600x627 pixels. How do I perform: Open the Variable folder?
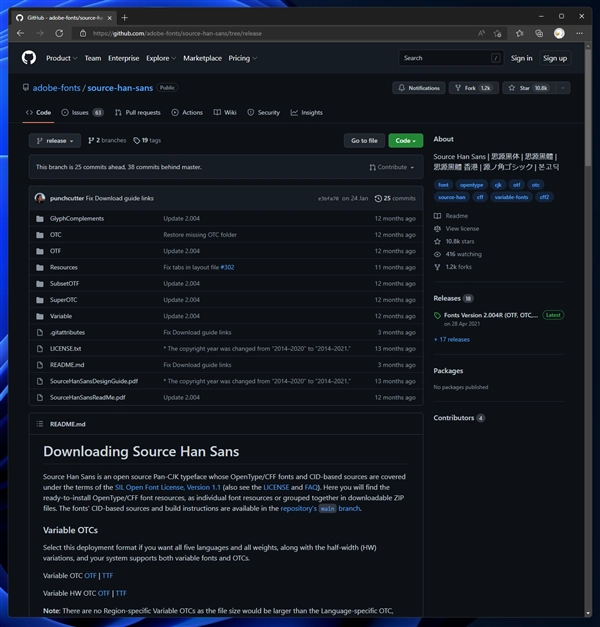tap(61, 316)
